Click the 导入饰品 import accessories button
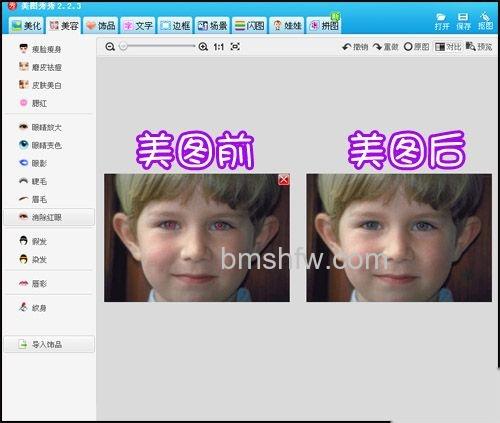Image resolution: width=500 pixels, height=423 pixels. [x=49, y=344]
